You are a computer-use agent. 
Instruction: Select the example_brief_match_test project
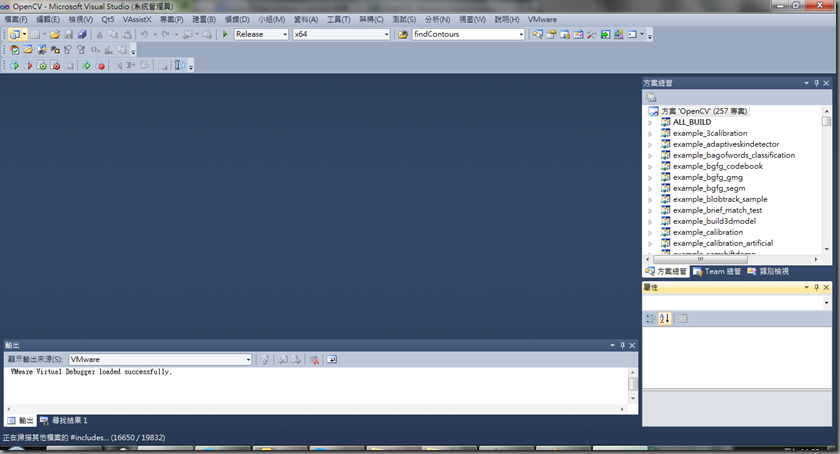pos(717,211)
